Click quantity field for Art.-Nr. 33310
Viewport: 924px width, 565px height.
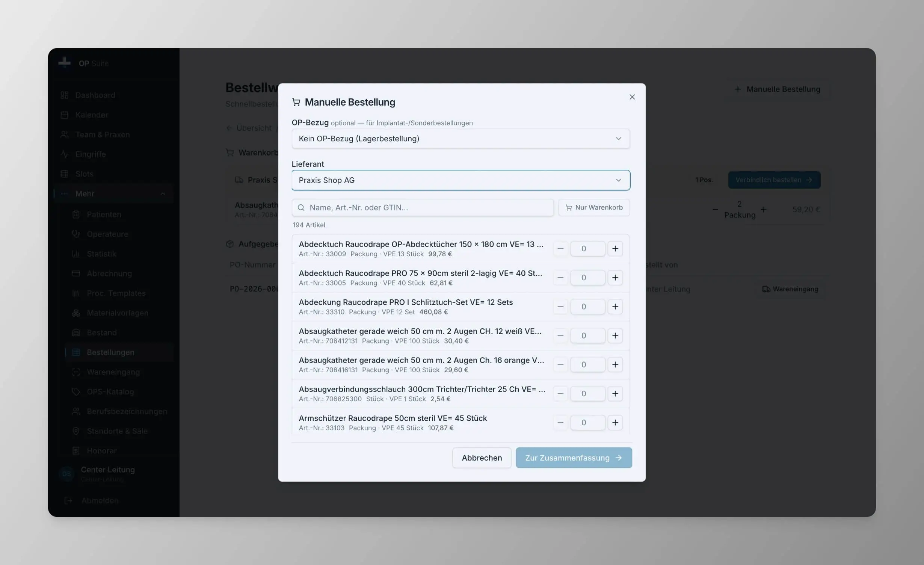[x=587, y=307]
